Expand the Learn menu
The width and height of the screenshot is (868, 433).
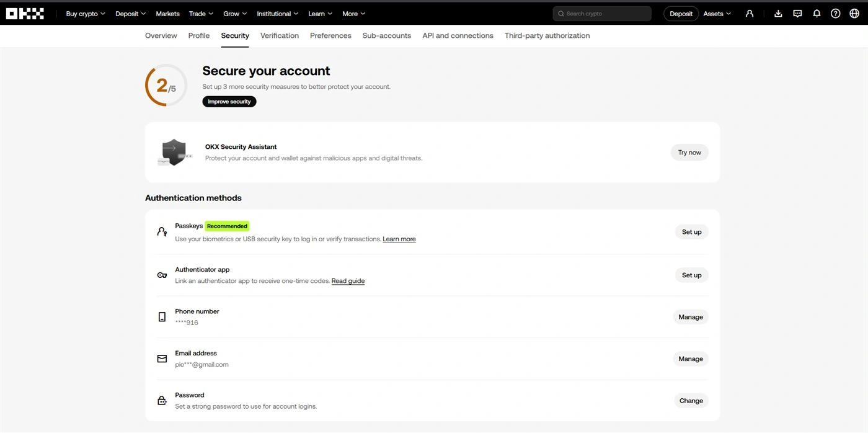[x=320, y=14]
